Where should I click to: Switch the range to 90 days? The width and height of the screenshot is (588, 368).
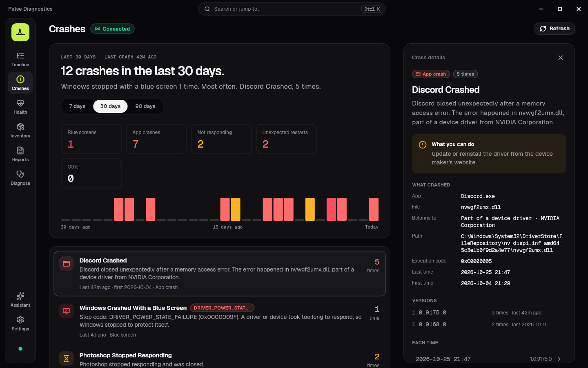[x=145, y=106]
